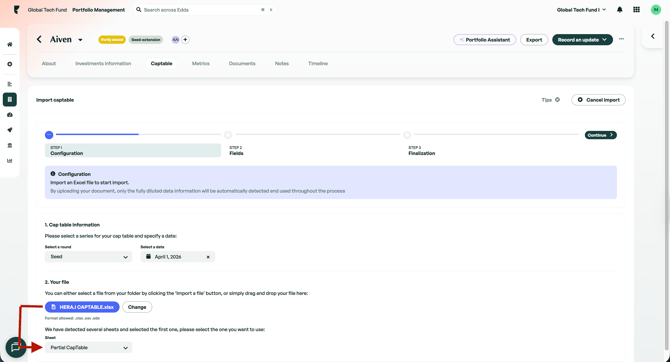Click the Portfolio Assistant button
Image resolution: width=670 pixels, height=362 pixels.
click(485, 40)
